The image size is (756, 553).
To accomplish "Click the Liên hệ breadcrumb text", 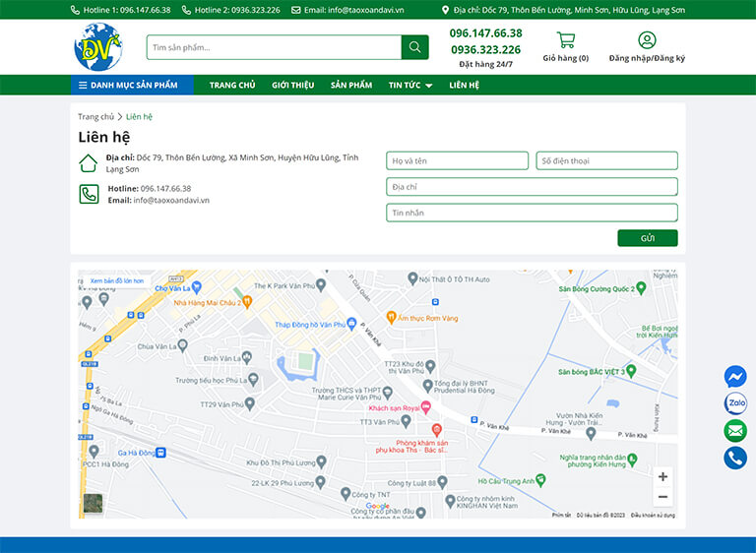I will coord(139,117).
